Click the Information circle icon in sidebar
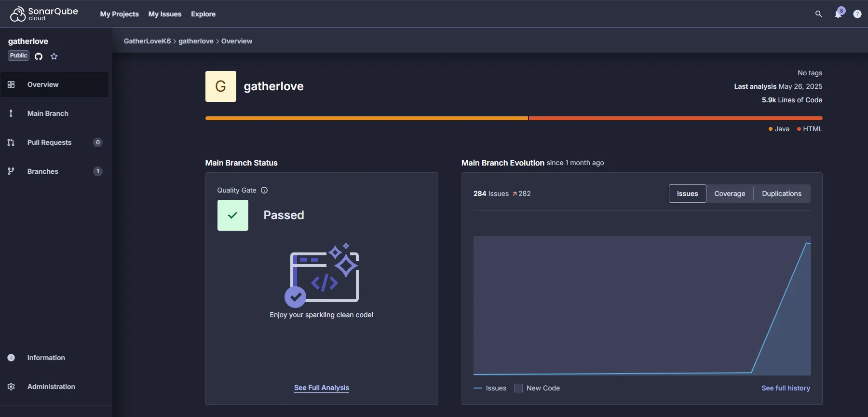 [x=11, y=358]
